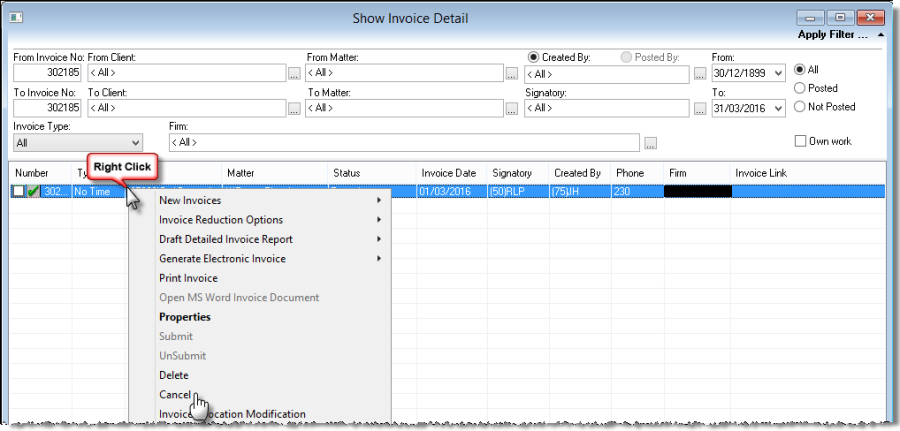The width and height of the screenshot is (900, 431).
Task: Click the 01/03/2016 invoice date cell
Action: [452, 192]
